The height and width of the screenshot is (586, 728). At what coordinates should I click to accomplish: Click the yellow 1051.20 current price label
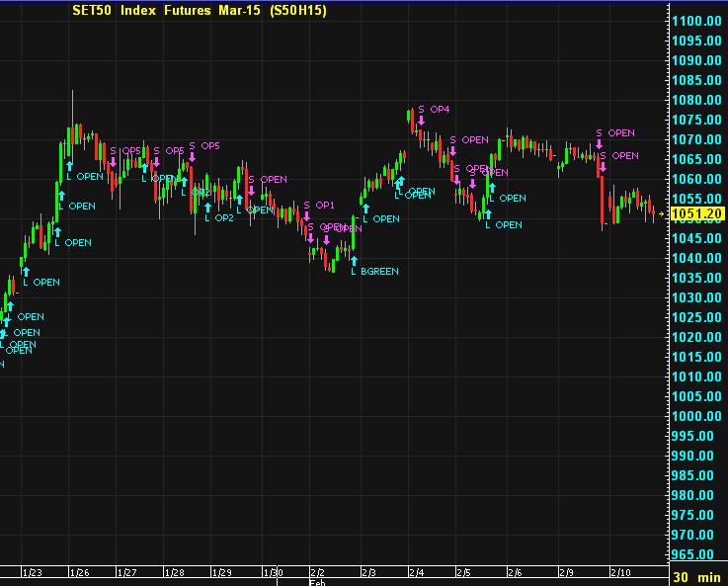coord(696,213)
